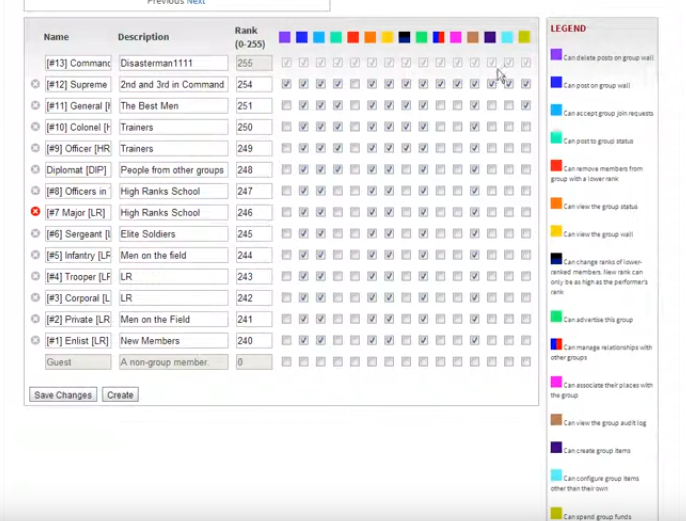Click the rank field showing 254
Viewport: 686px width, 521px height.
pyautogui.click(x=253, y=84)
